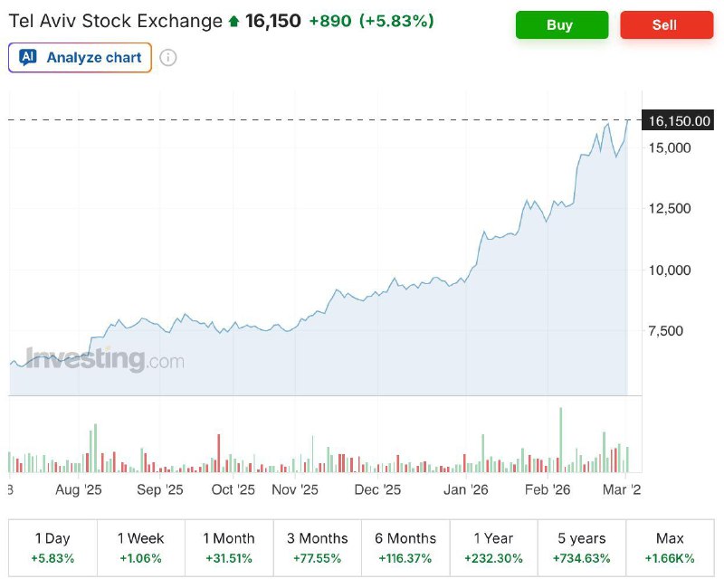The height and width of the screenshot is (588, 724).
Task: Select the 1 Week time range
Action: tap(140, 548)
